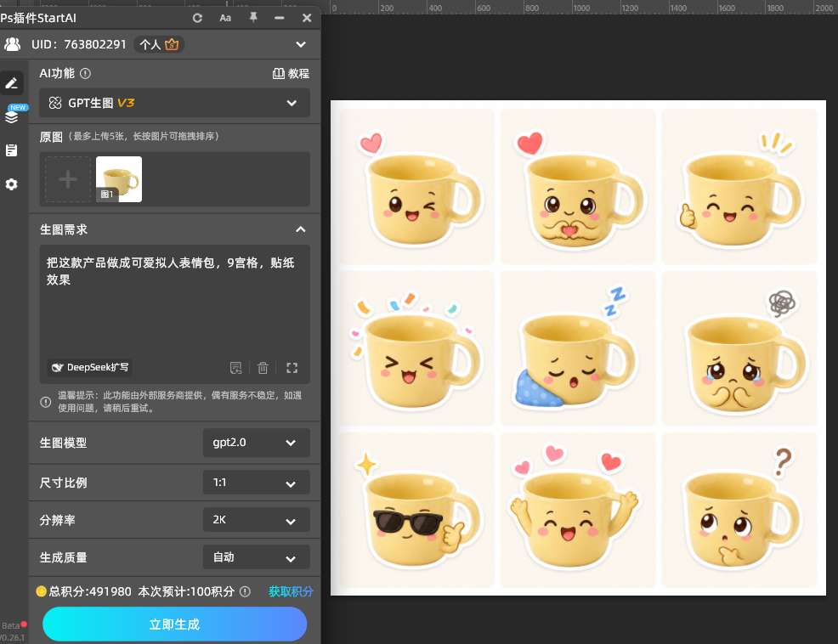Click the info icon beside AI功能

coord(86,74)
